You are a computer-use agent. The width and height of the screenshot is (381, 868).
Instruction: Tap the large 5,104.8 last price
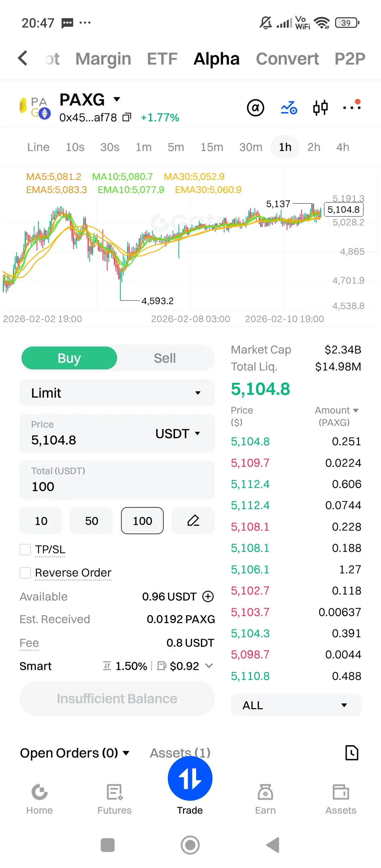[260, 389]
